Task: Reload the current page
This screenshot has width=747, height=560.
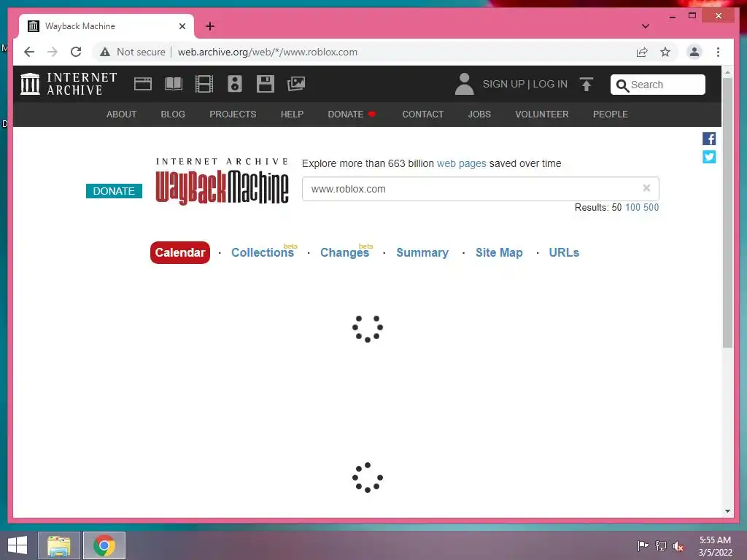Action: pyautogui.click(x=76, y=52)
